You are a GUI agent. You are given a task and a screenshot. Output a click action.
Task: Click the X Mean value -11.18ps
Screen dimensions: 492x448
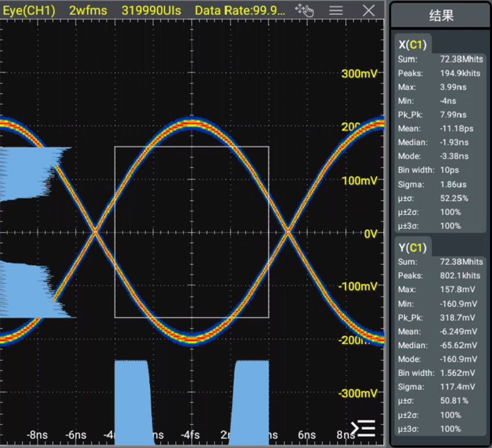457,128
